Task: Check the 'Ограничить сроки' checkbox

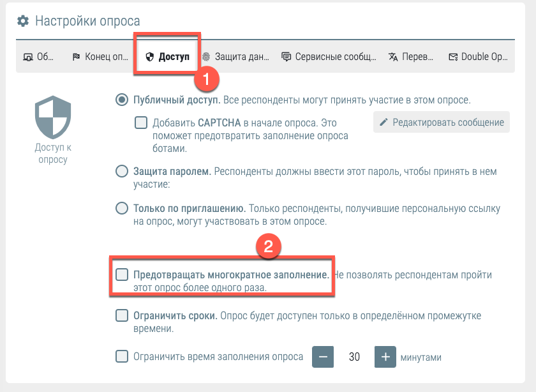Action: pyautogui.click(x=122, y=315)
